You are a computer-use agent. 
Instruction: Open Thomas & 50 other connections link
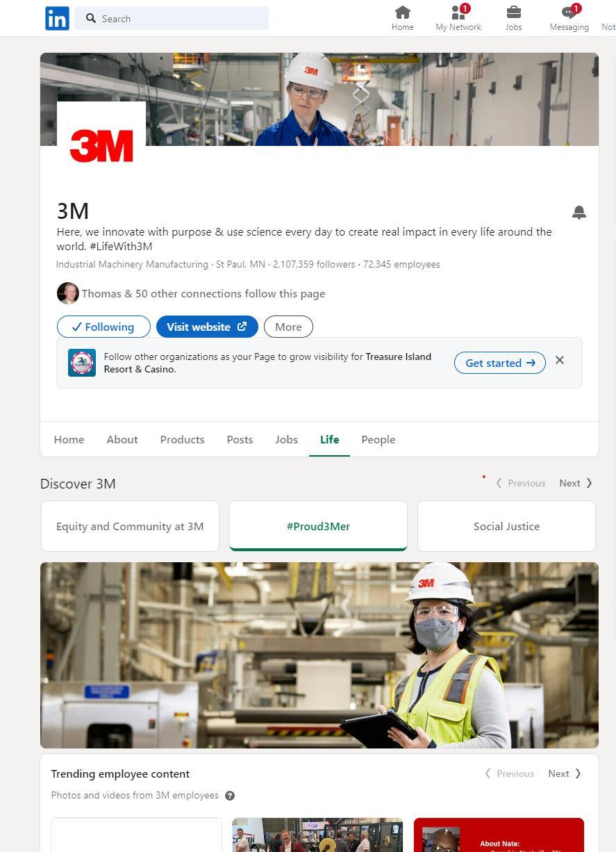click(x=203, y=293)
